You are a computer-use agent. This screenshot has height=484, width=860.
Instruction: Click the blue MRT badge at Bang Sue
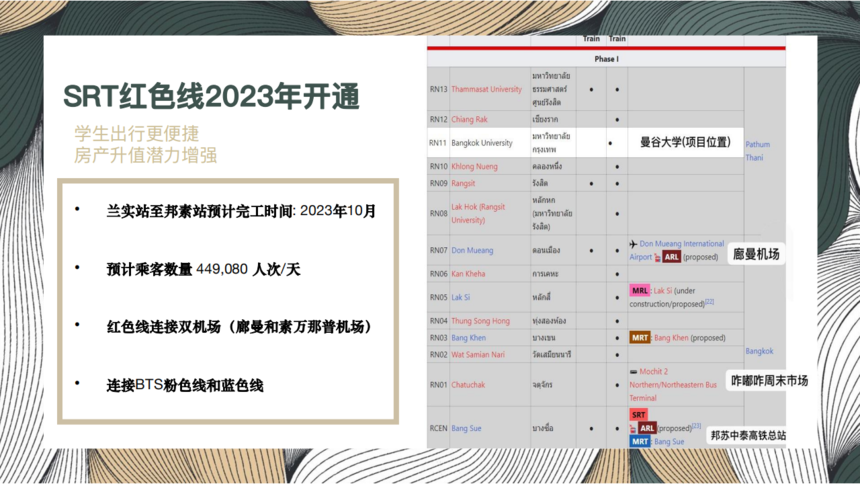tap(640, 442)
